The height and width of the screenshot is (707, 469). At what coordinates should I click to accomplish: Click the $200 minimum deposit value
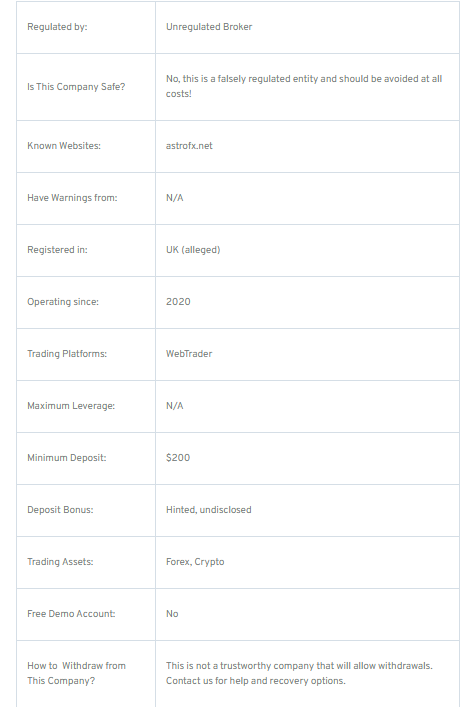pos(178,458)
